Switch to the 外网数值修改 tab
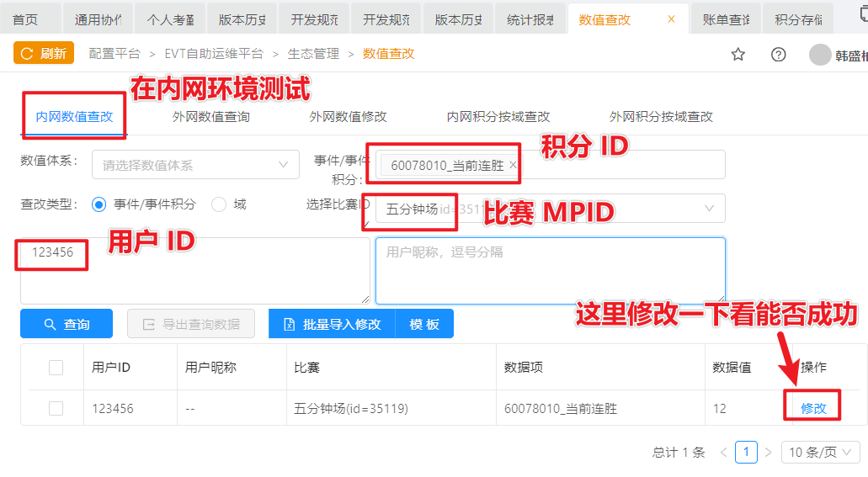Viewport: 868px width, 477px height. coord(348,117)
